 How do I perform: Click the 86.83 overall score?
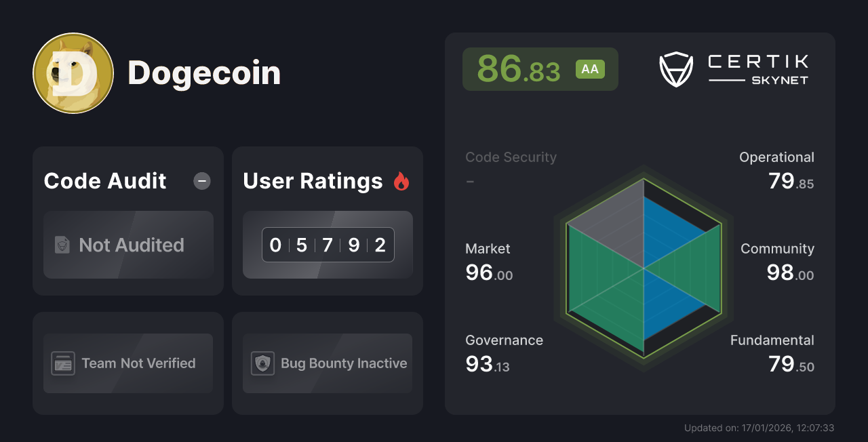point(519,69)
